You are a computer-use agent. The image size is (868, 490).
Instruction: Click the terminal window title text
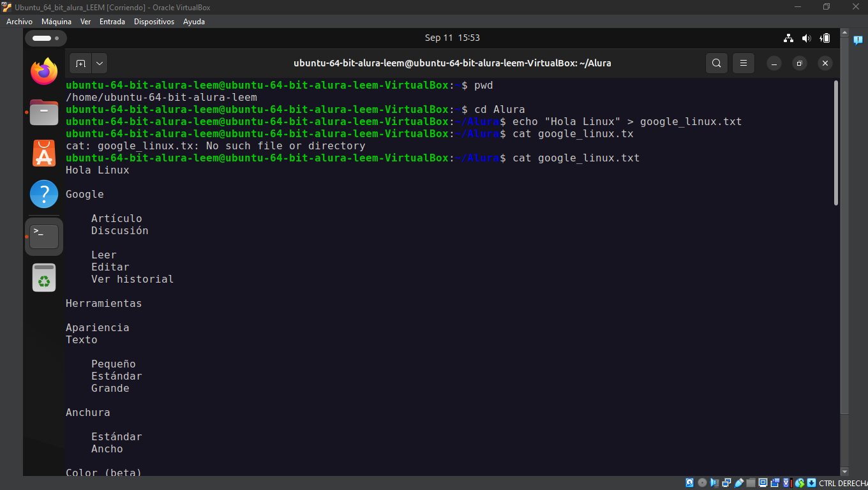453,63
